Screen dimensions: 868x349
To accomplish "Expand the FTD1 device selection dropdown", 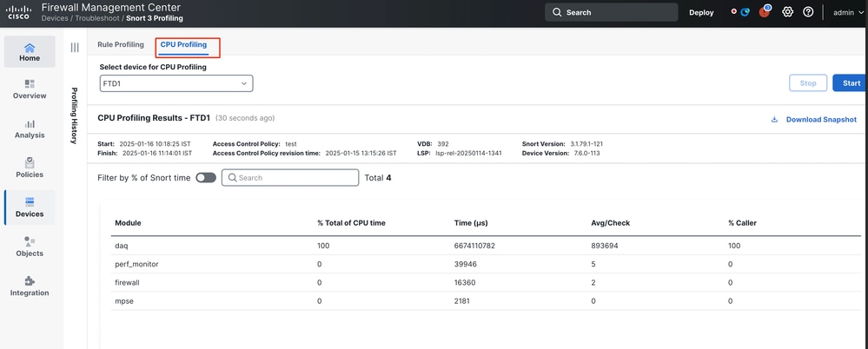I will coord(176,83).
